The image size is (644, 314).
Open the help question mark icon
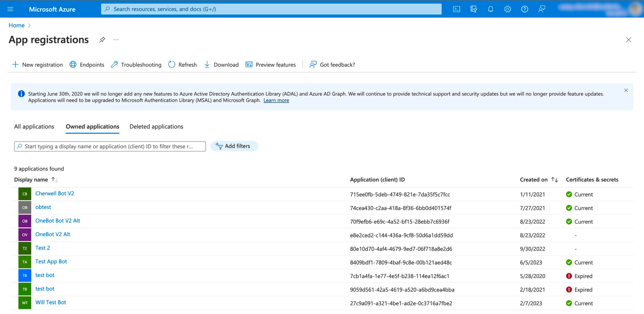coord(525,9)
